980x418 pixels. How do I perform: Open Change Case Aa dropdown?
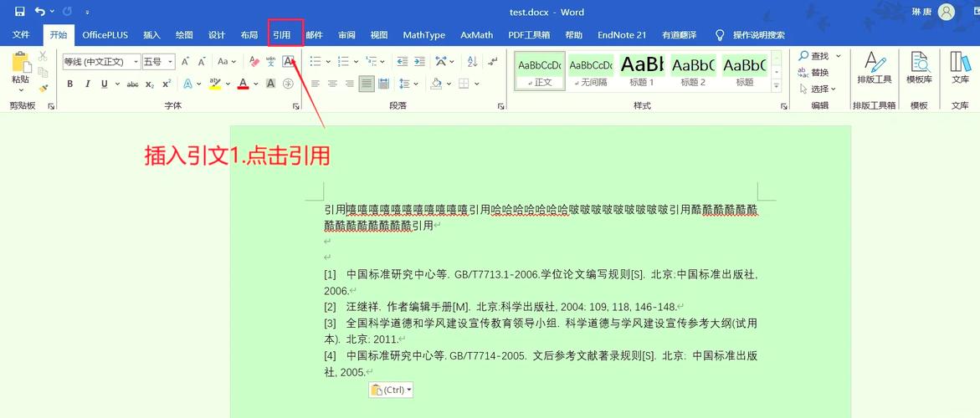[226, 62]
